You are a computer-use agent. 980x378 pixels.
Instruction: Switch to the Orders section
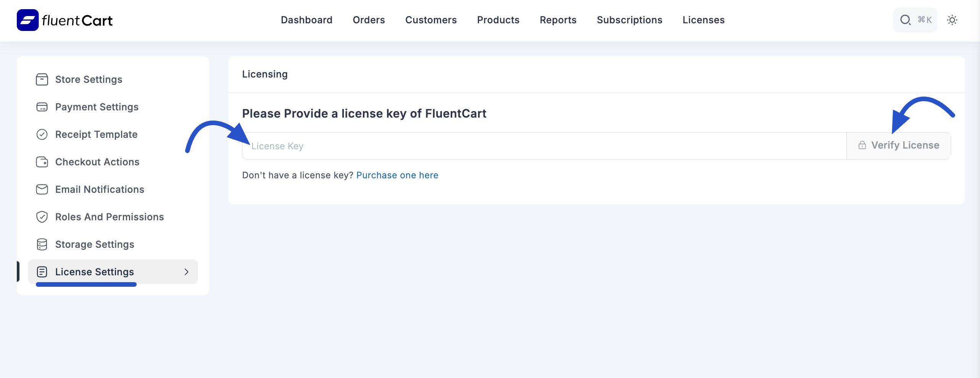(369, 20)
